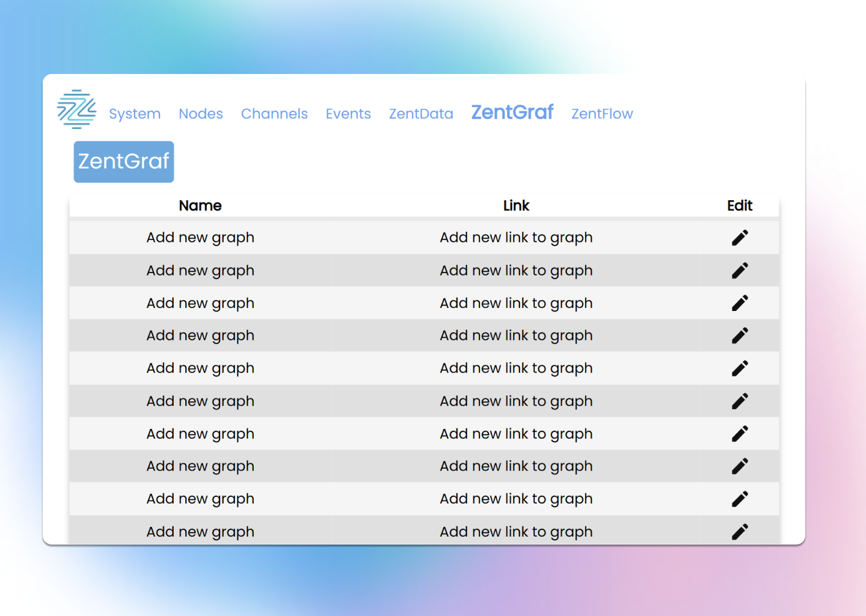The image size is (866, 616).
Task: Click 'Add new link to graph' seventh row
Action: (x=516, y=434)
